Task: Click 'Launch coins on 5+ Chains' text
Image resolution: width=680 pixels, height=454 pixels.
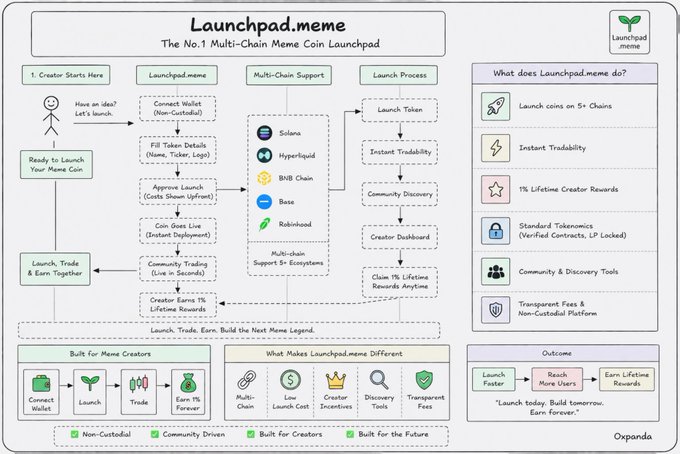Action: click(x=565, y=106)
